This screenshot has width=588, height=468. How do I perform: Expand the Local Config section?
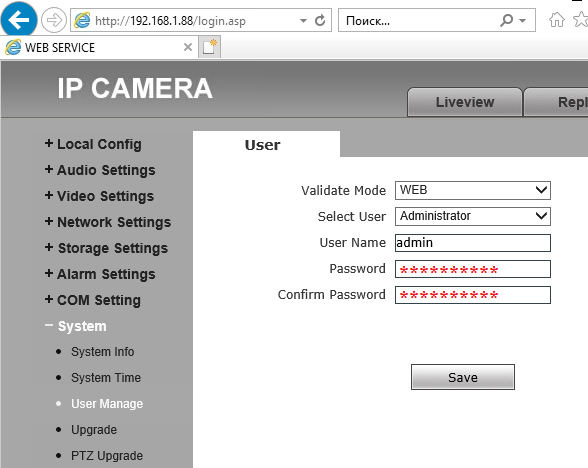coord(93,144)
